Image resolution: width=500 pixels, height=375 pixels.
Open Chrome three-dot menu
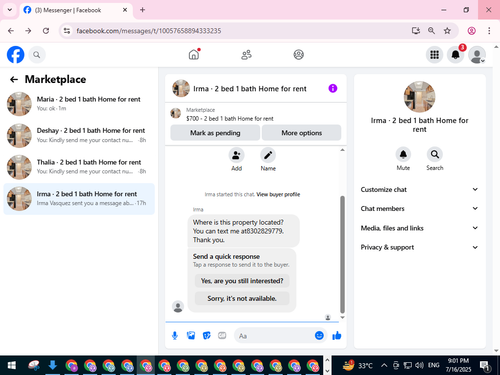pyautogui.click(x=489, y=31)
